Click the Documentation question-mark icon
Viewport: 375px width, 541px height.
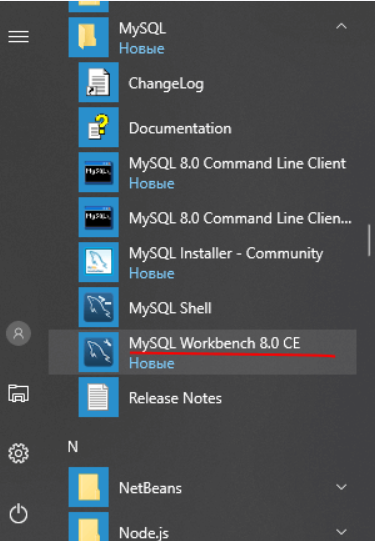click(x=99, y=127)
